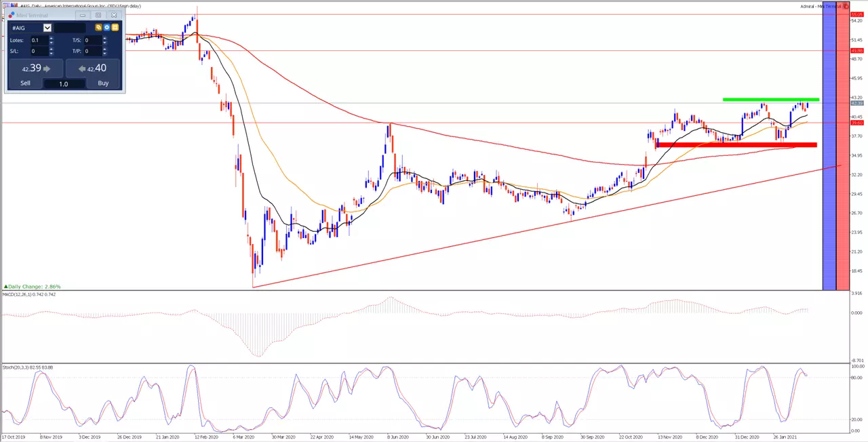Select the green resistance line on chart
This screenshot has width=868, height=442.
(771, 100)
